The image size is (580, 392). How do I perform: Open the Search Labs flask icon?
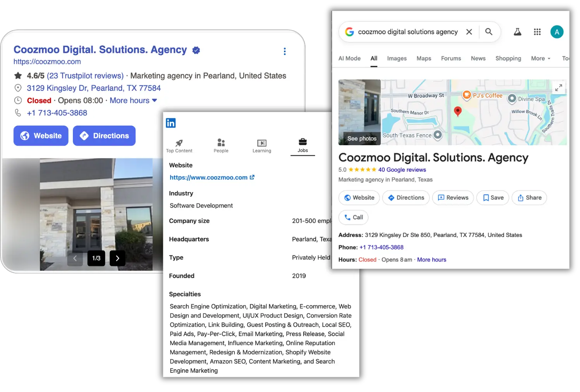[517, 32]
